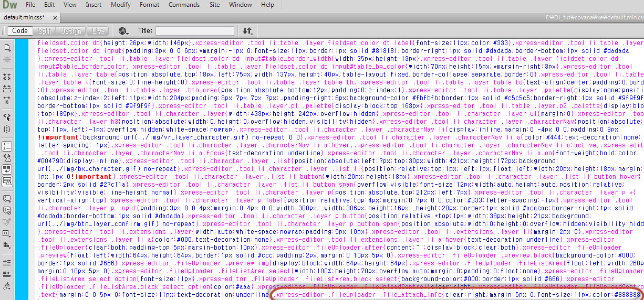Switch to Code view
644x300 pixels.
(20, 31)
